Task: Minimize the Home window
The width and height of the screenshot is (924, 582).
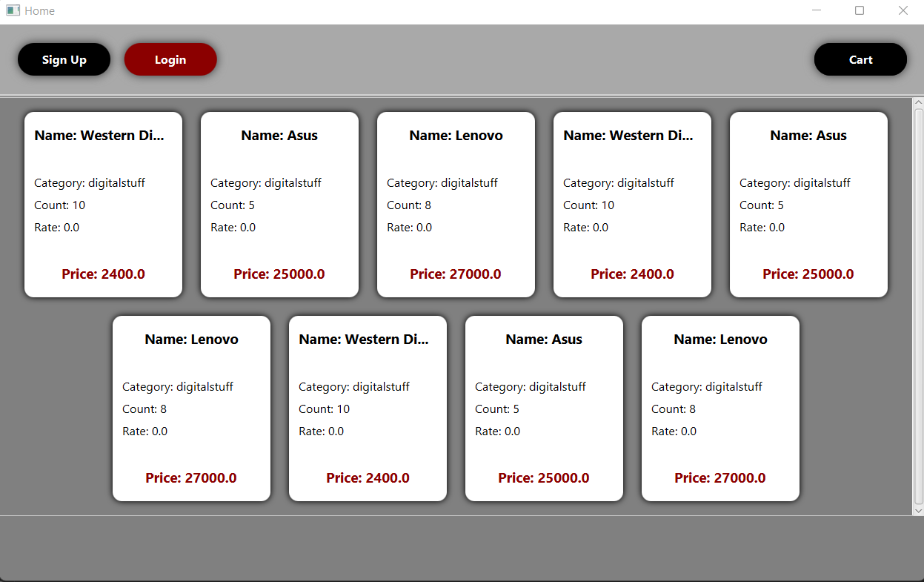Action: [x=817, y=11]
